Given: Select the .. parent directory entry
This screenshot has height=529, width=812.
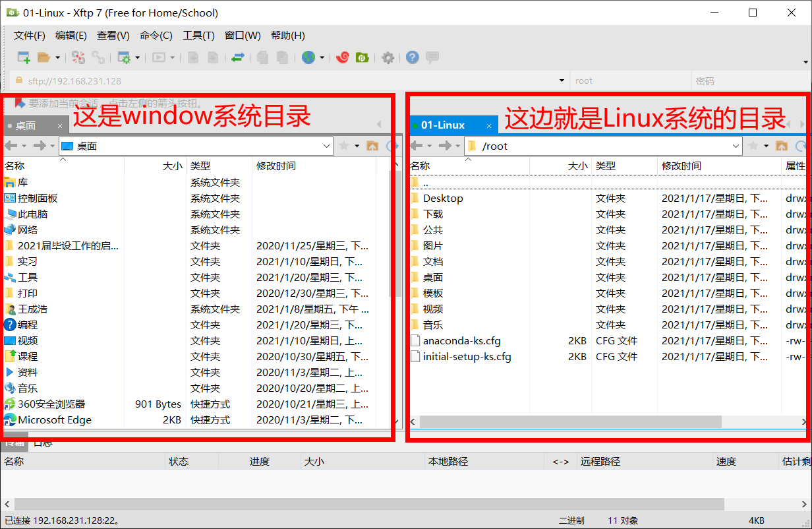Looking at the screenshot, I should (x=419, y=183).
